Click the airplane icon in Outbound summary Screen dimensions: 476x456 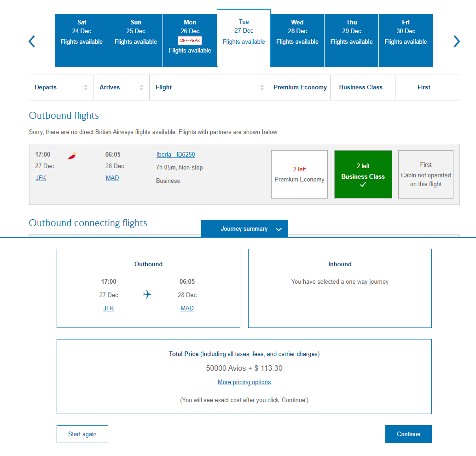(x=147, y=294)
